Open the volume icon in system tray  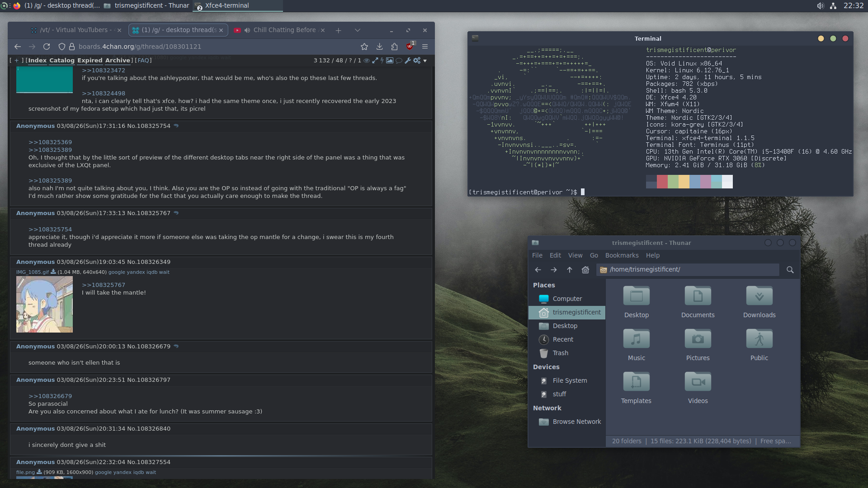820,6
